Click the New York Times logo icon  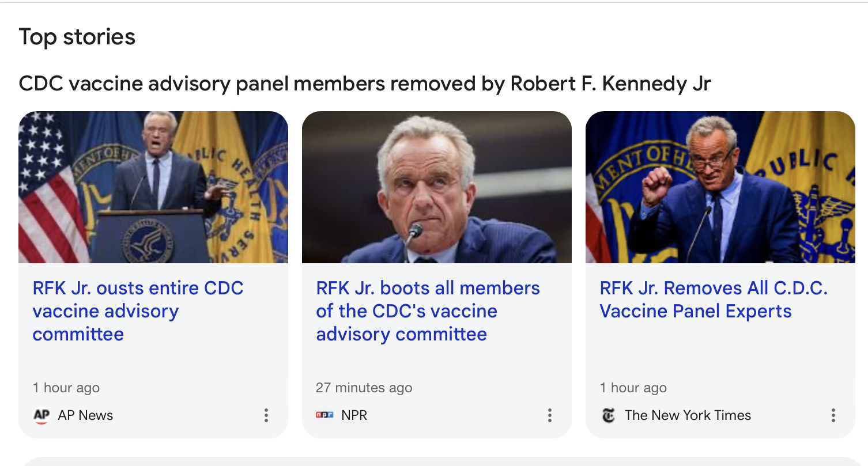(609, 415)
